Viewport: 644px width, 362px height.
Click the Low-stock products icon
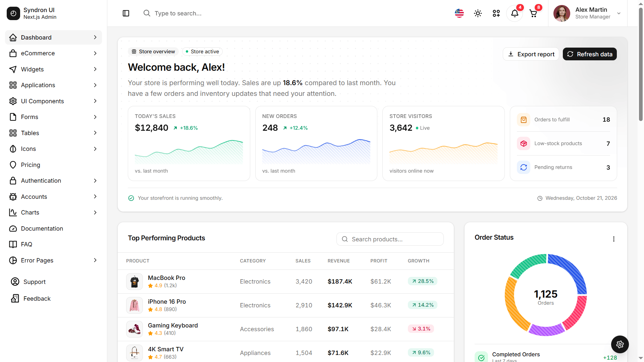[524, 143]
